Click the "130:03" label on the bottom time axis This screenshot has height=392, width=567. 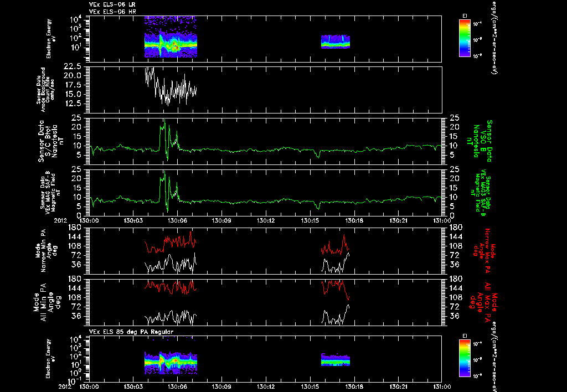click(133, 386)
